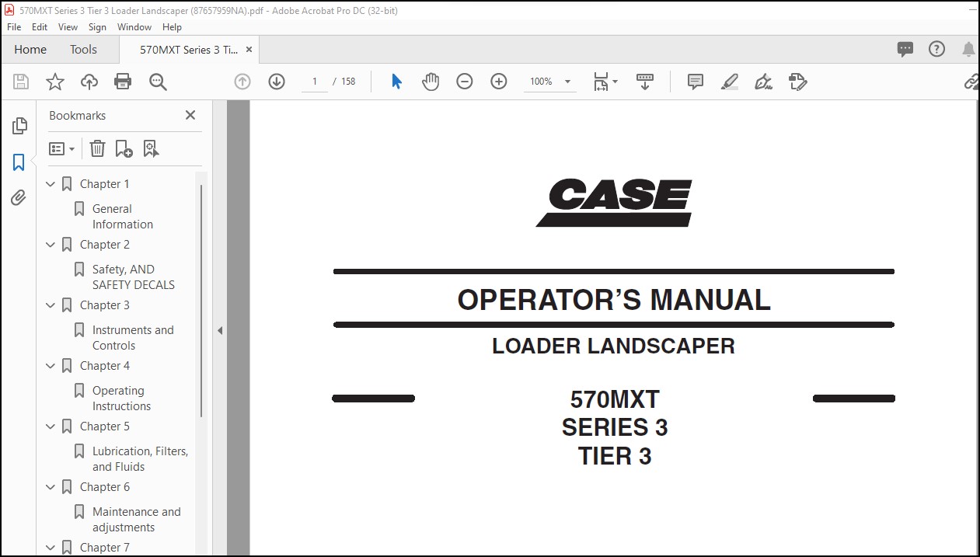Collapse the Chapter 4 bookmark
Image resolution: width=980 pixels, height=557 pixels.
click(x=51, y=366)
